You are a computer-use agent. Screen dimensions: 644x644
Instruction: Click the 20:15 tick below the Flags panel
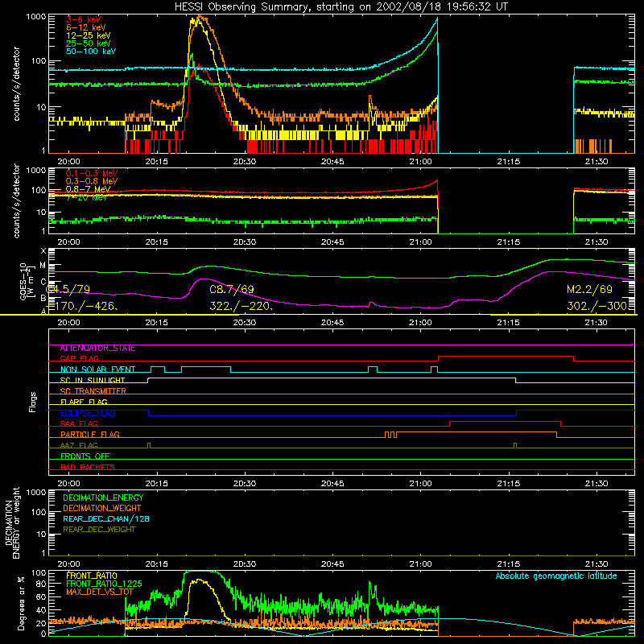[156, 484]
